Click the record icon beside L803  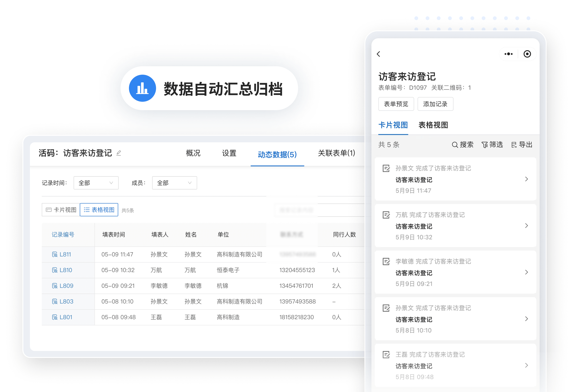tap(55, 301)
